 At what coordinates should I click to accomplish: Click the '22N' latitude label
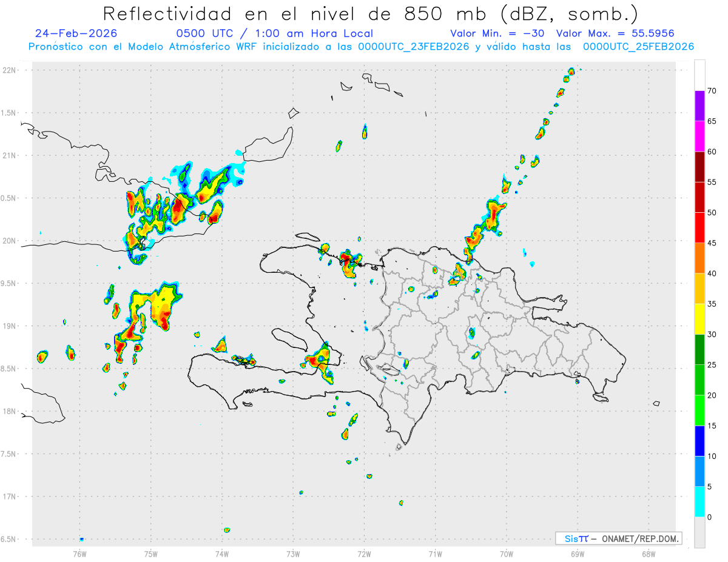point(9,70)
